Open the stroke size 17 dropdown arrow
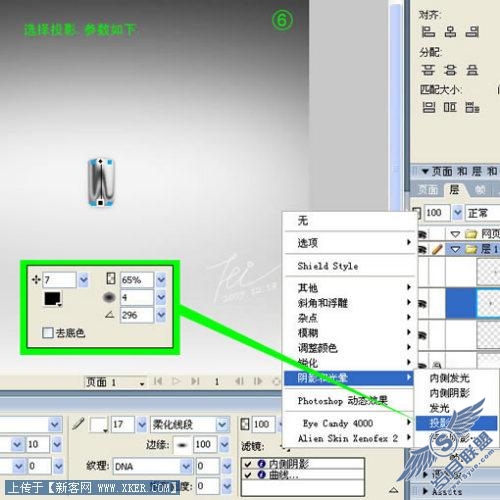The height and width of the screenshot is (500, 500). point(142,425)
